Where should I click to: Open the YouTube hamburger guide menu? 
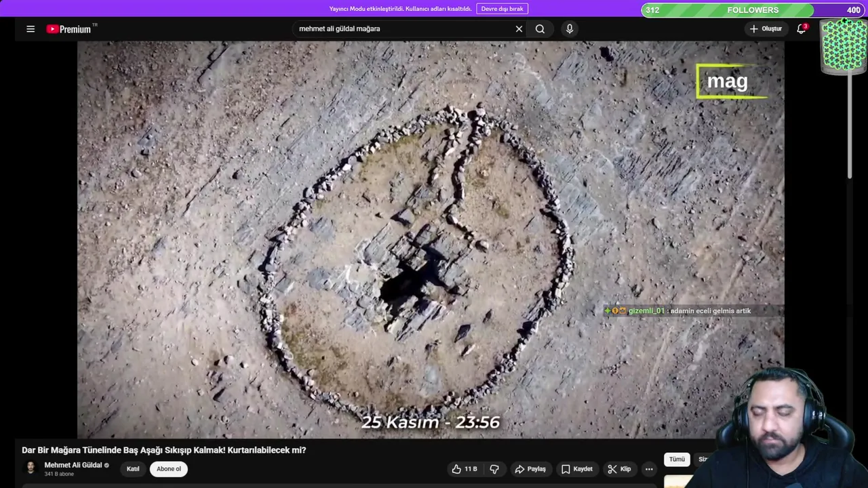pos(31,28)
